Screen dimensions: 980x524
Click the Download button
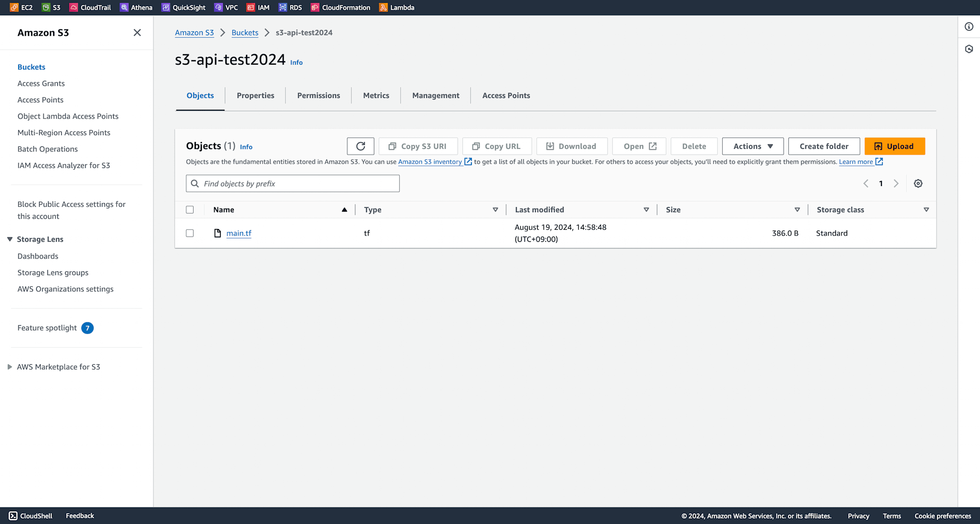tap(572, 146)
